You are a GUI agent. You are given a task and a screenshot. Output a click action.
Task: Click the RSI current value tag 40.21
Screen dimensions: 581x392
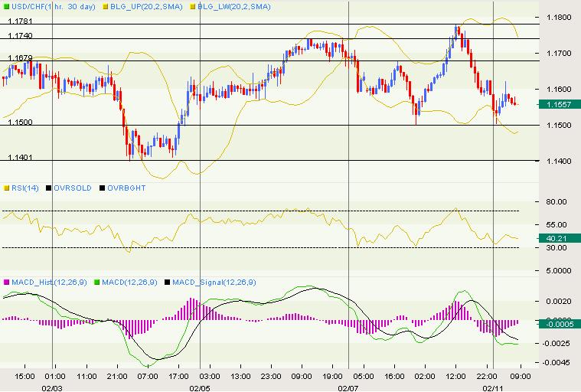559,238
